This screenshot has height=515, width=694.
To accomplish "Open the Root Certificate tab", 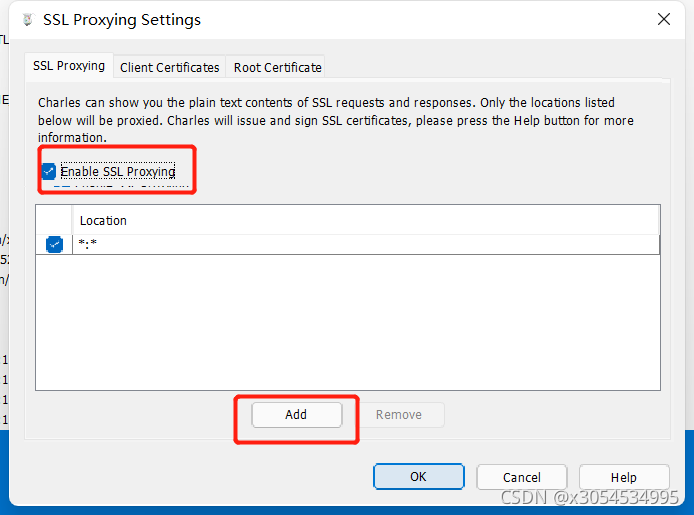I will [x=278, y=67].
